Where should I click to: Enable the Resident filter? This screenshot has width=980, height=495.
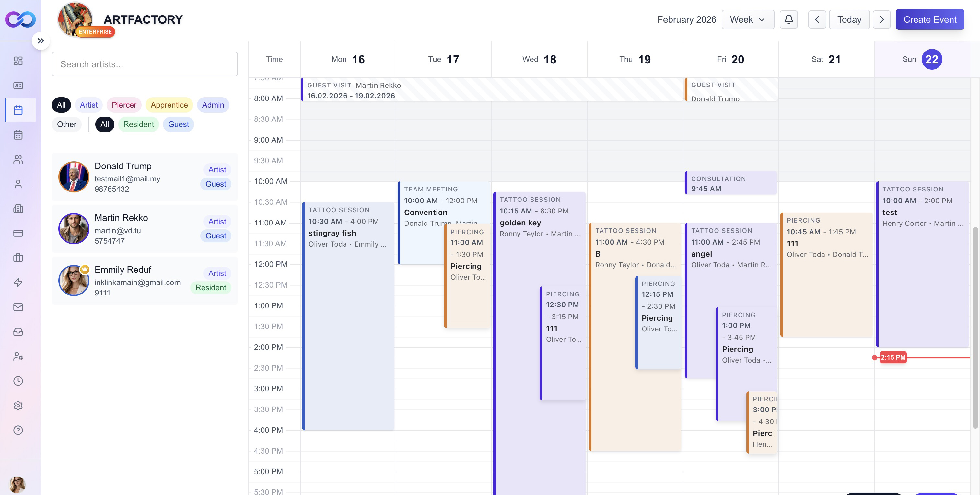(x=138, y=124)
